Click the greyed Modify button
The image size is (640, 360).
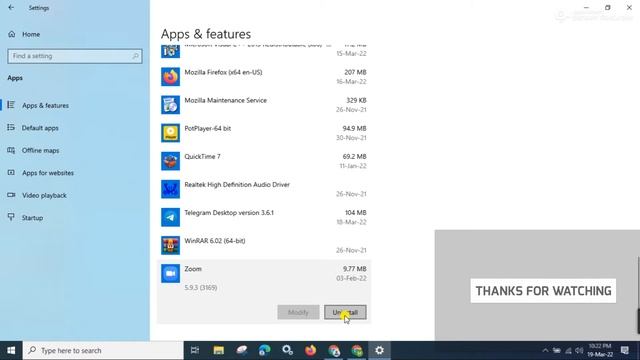tap(298, 312)
